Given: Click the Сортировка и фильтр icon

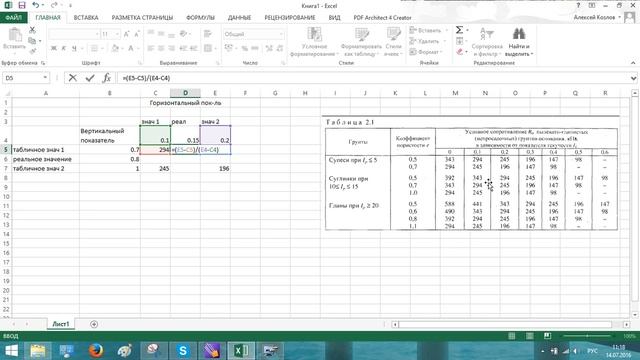Looking at the screenshot, I should point(487,34).
